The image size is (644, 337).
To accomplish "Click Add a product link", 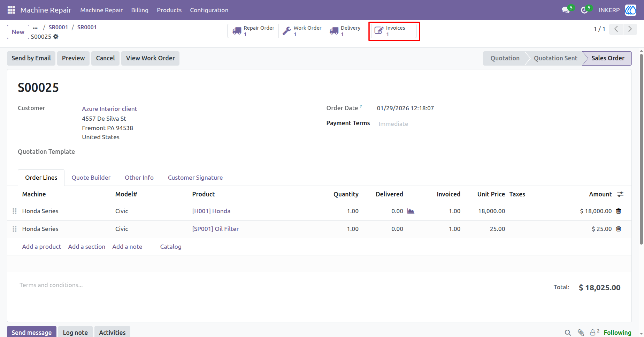I will (x=41, y=247).
